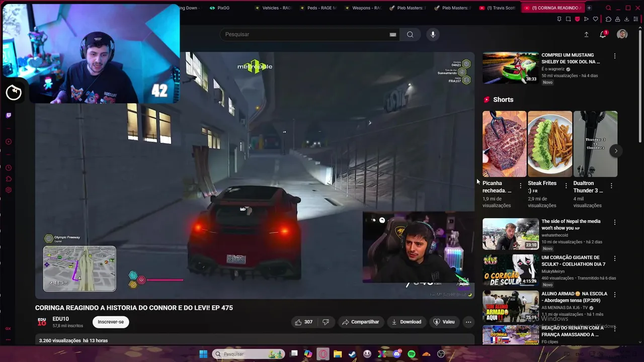
Task: Open the player icon in Opera sidebar
Action: click(x=9, y=142)
